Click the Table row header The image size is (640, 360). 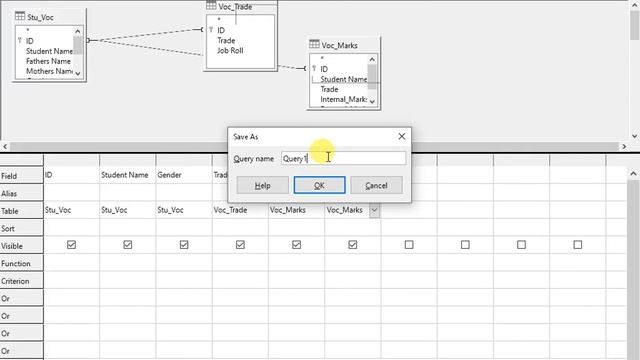pyautogui.click(x=22, y=211)
